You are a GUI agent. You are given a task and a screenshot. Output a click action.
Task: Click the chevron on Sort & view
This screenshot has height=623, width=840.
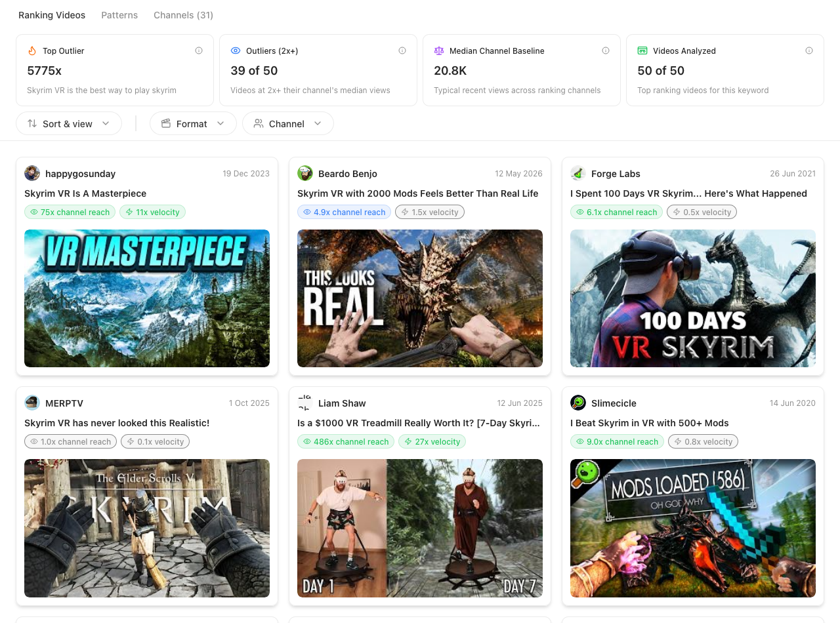106,123
